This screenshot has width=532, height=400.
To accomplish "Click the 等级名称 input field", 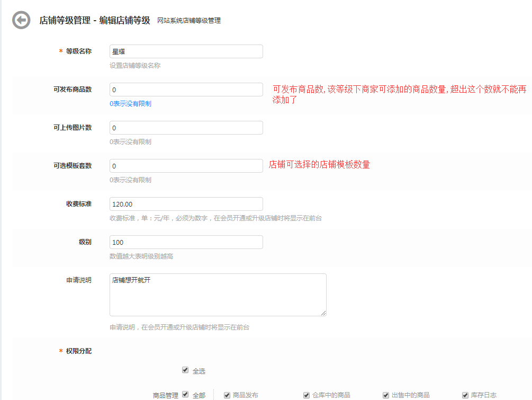I will 186,51.
